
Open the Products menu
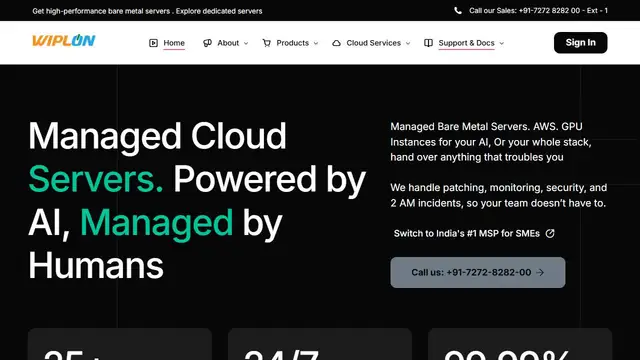(293, 43)
